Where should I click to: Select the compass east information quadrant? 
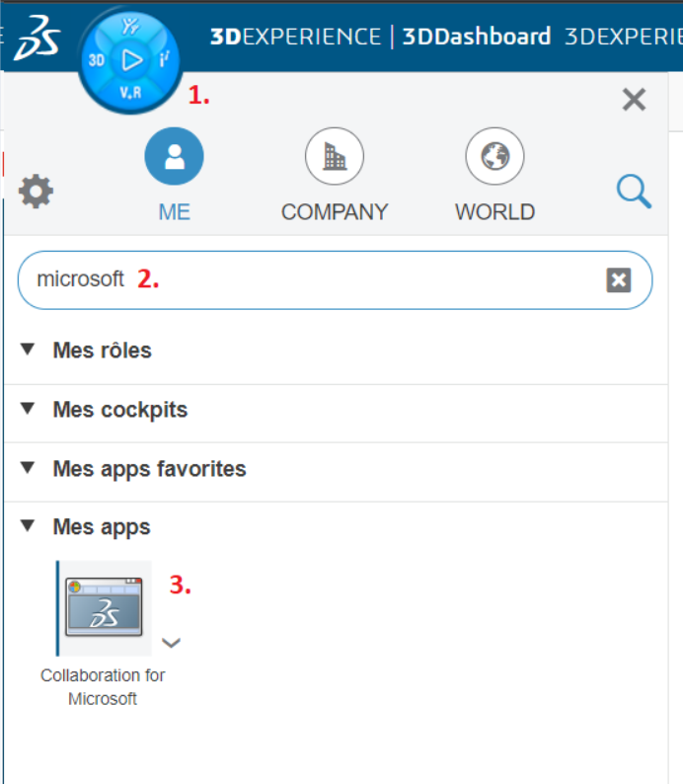(x=165, y=59)
